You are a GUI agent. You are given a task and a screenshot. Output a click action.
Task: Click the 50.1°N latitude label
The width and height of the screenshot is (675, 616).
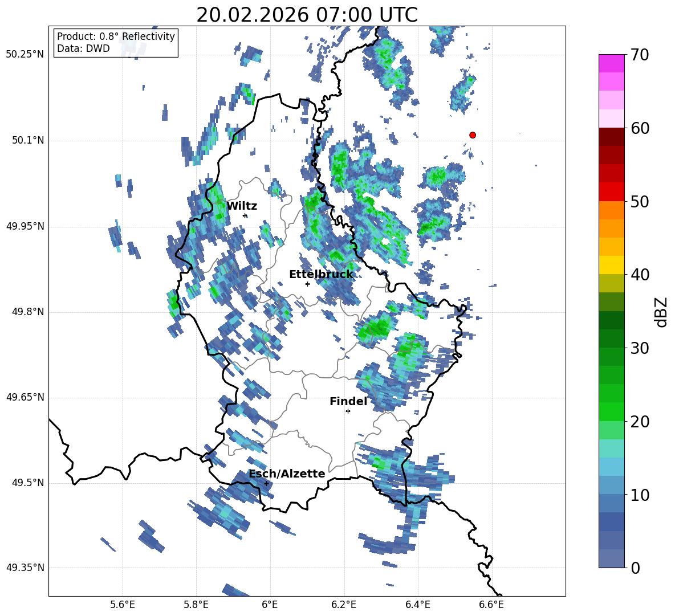(28, 141)
